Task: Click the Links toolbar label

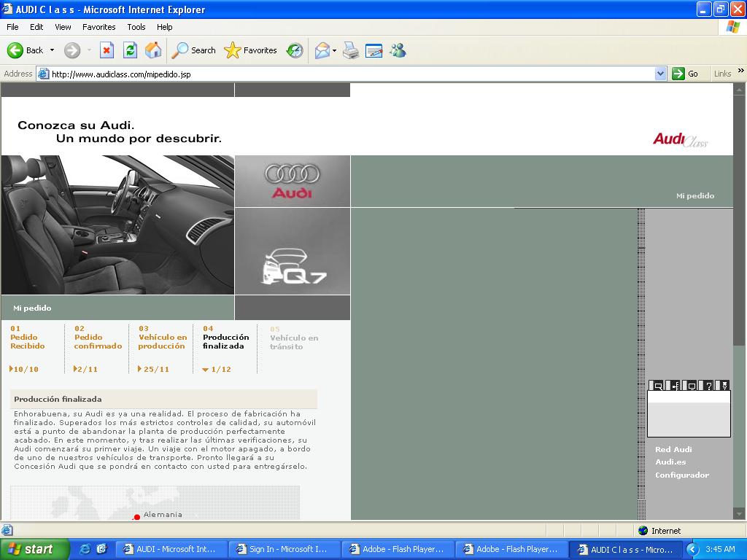Action: (x=722, y=74)
